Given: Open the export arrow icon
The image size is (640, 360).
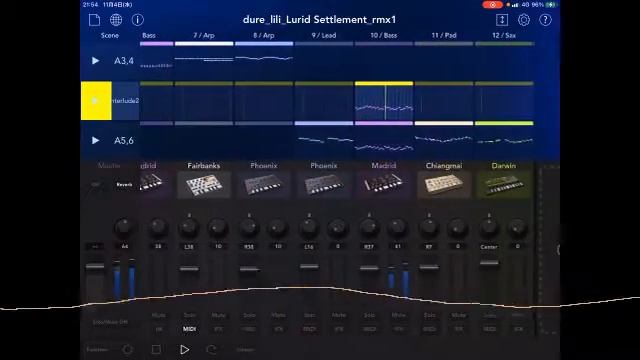Looking at the screenshot, I should (x=502, y=20).
